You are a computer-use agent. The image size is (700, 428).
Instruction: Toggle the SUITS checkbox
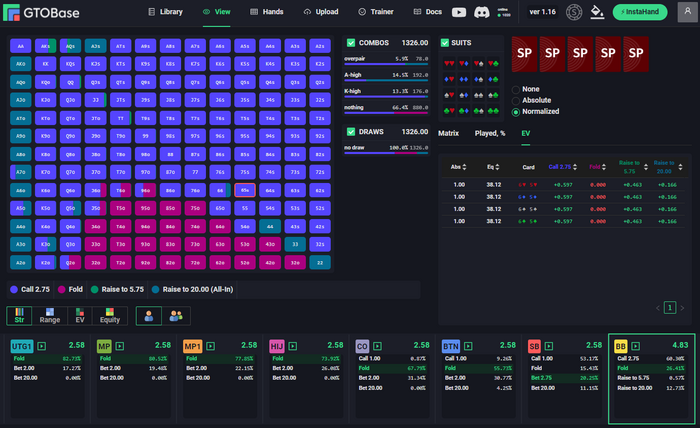[445, 43]
